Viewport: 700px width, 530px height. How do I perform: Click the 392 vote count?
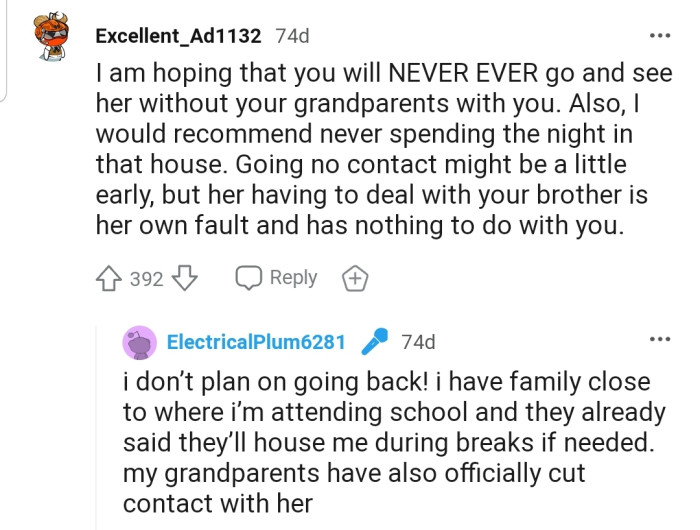pos(146,279)
